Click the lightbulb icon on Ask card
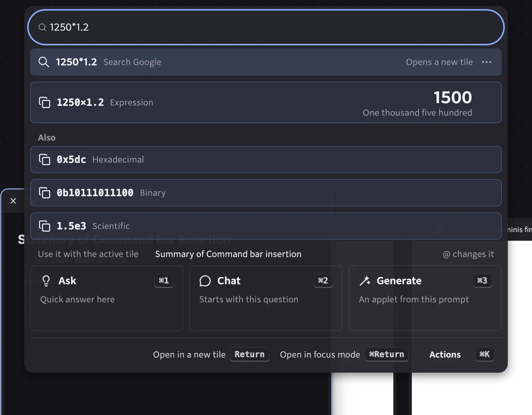 pos(46,281)
